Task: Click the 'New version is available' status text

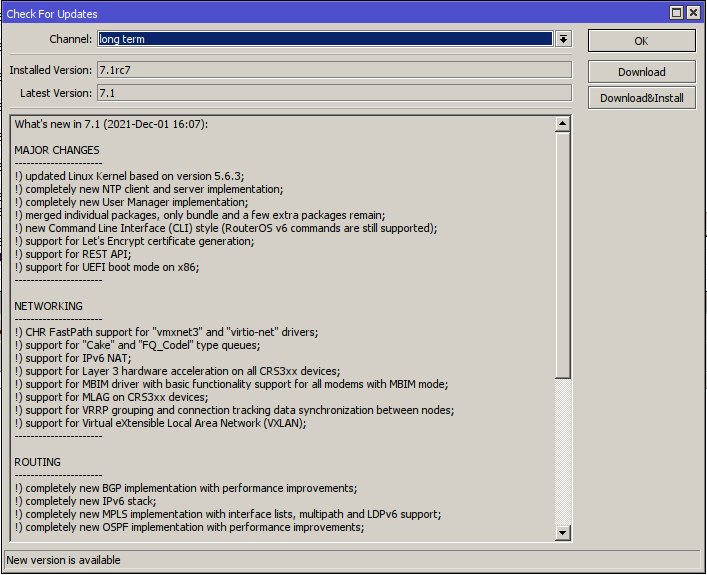Action: [x=63, y=560]
